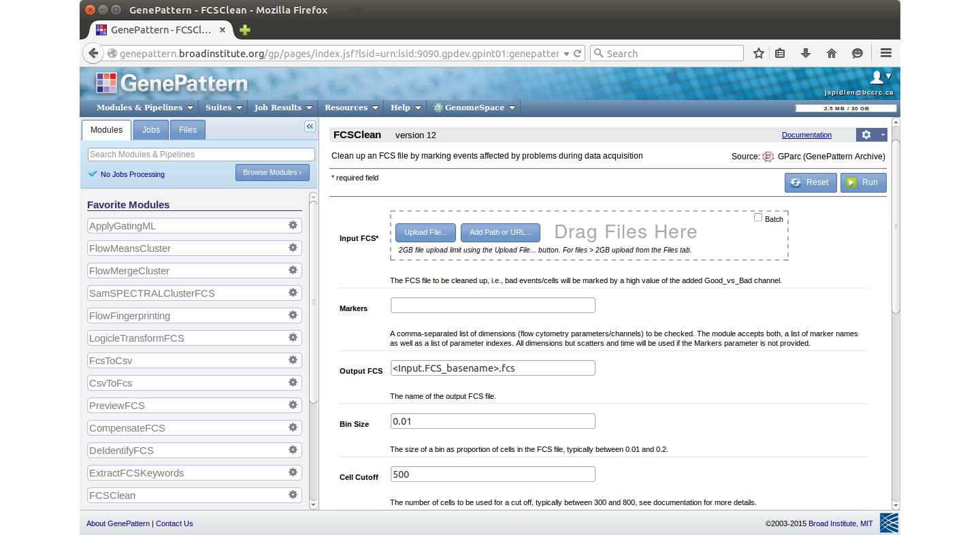Focus the Bin Size field
This screenshot has height=535, width=980.
pos(493,421)
